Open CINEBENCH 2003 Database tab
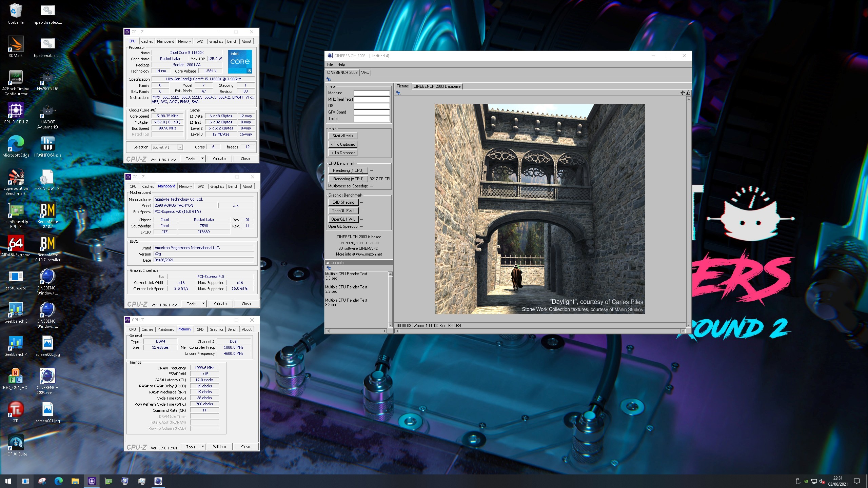The image size is (868, 488). (x=437, y=86)
